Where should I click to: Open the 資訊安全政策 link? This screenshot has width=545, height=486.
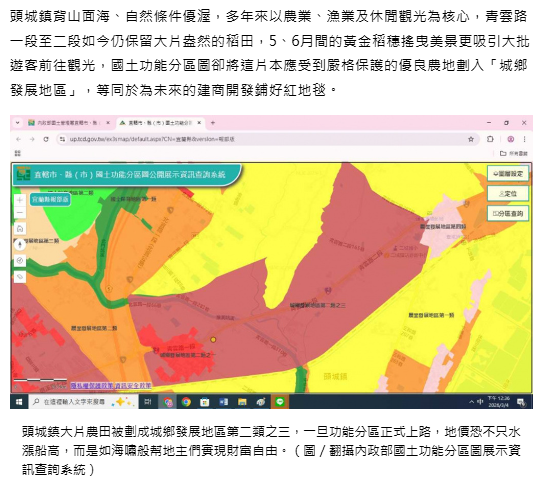[133, 386]
